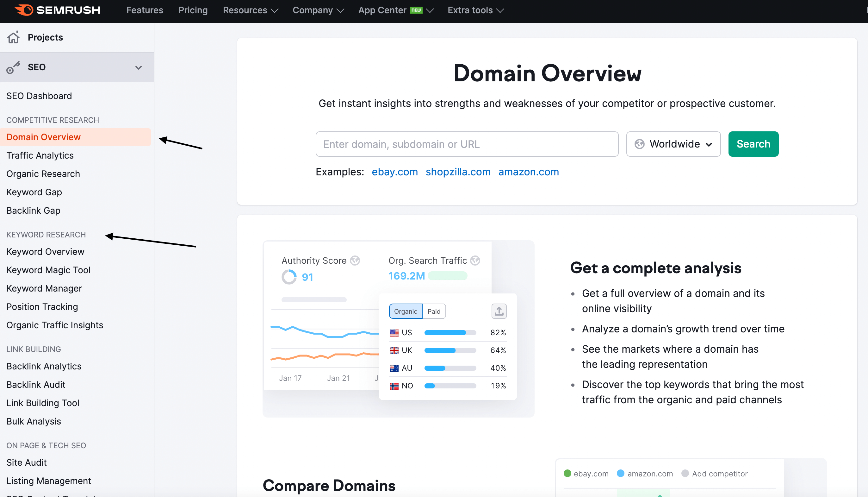Click the globe icon beside Authority Score
The height and width of the screenshot is (497, 868).
[x=355, y=261]
